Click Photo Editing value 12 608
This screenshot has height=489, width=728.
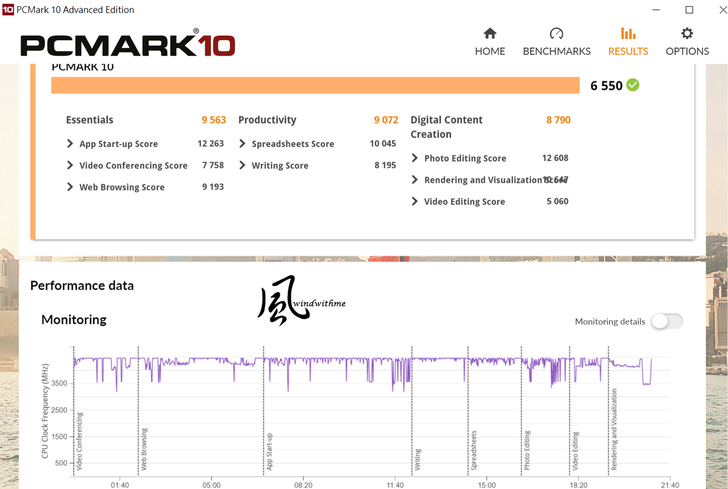(x=555, y=158)
